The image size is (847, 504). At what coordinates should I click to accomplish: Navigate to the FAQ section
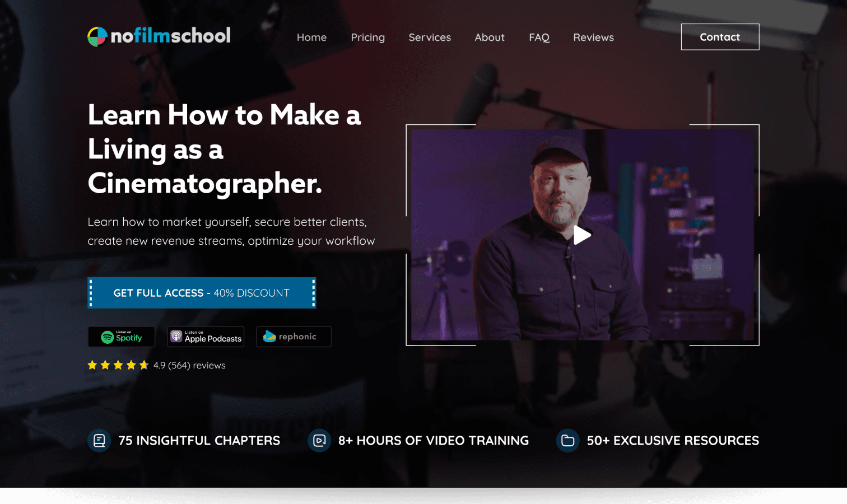[539, 38]
